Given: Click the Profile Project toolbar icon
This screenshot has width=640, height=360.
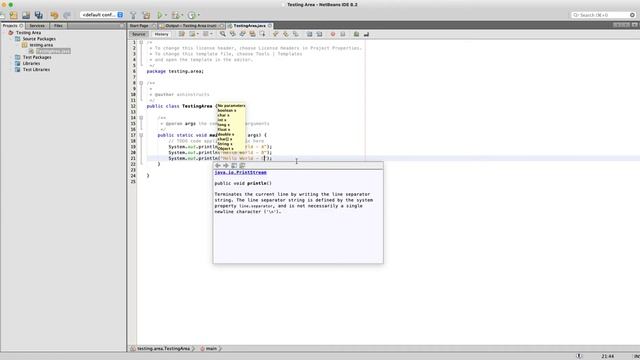Looking at the screenshot, I should (191, 15).
